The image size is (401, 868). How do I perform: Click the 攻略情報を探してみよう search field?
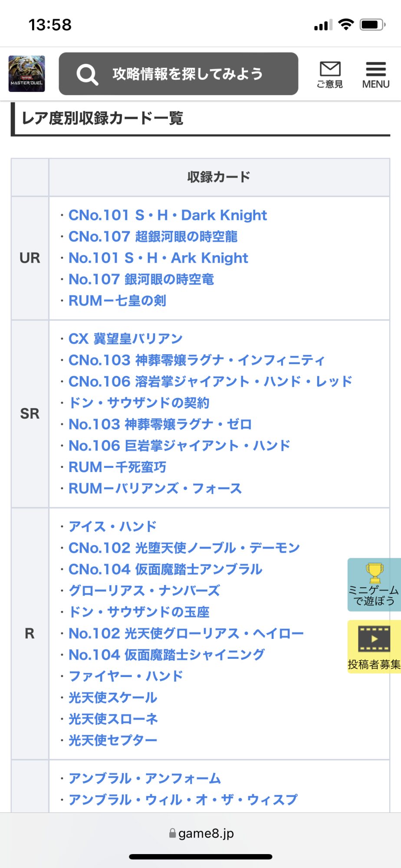coord(178,74)
